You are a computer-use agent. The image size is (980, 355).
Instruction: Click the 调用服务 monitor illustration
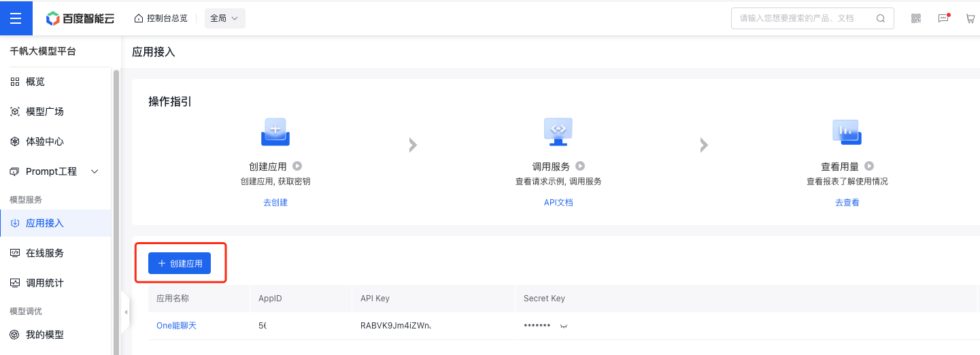(x=558, y=132)
